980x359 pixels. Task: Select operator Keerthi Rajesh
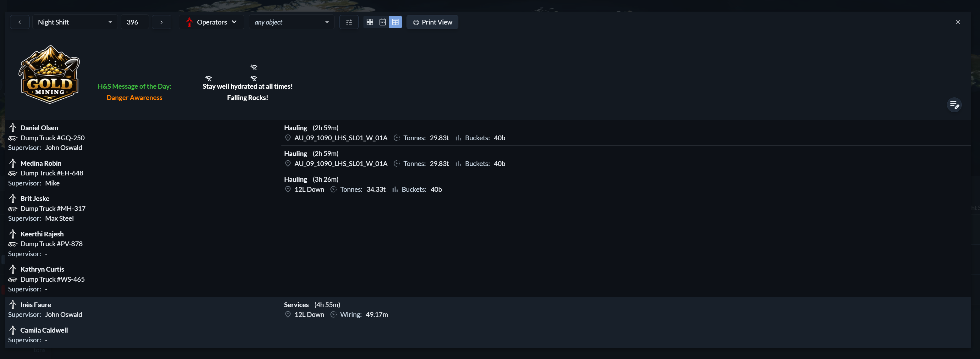click(42, 234)
